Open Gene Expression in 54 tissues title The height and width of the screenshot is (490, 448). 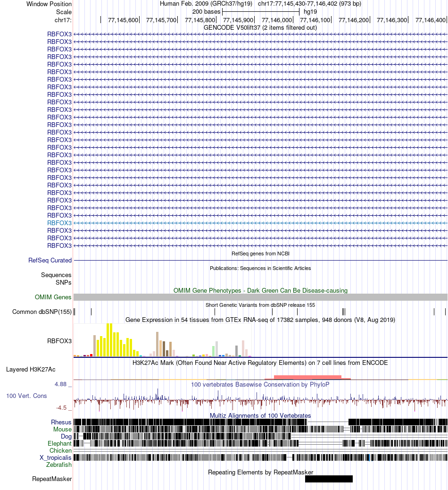(260, 320)
